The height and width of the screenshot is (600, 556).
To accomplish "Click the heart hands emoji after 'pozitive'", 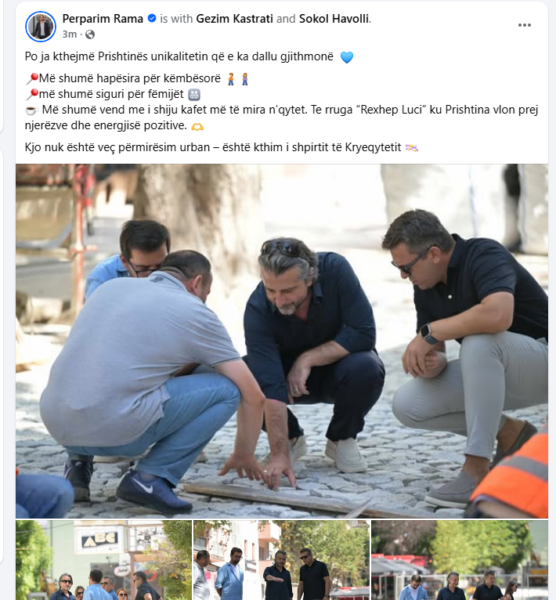I will coord(197,127).
